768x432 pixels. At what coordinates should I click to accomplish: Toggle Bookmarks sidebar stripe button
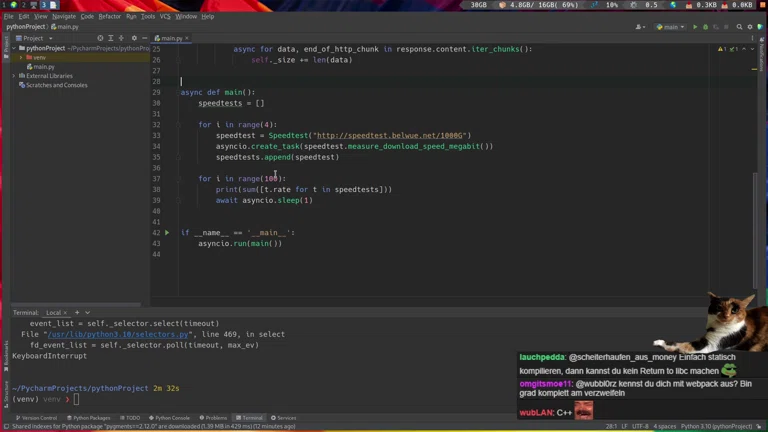coord(6,355)
